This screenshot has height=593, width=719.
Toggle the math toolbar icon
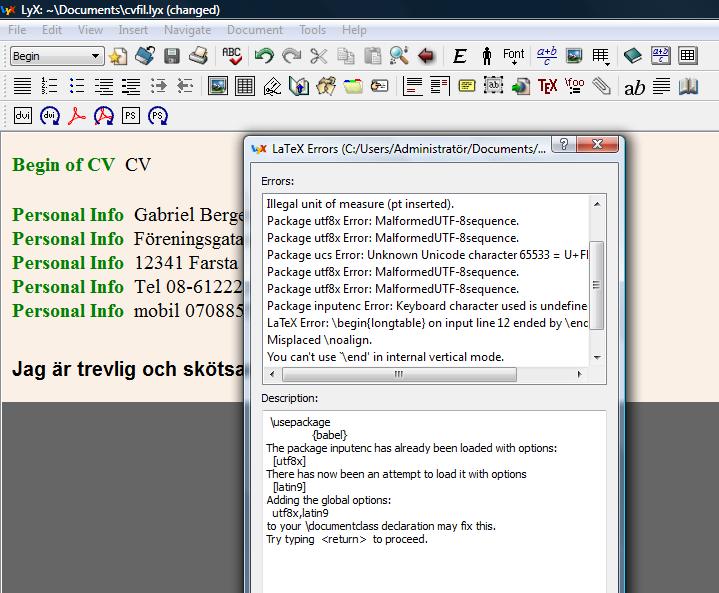coord(661,56)
